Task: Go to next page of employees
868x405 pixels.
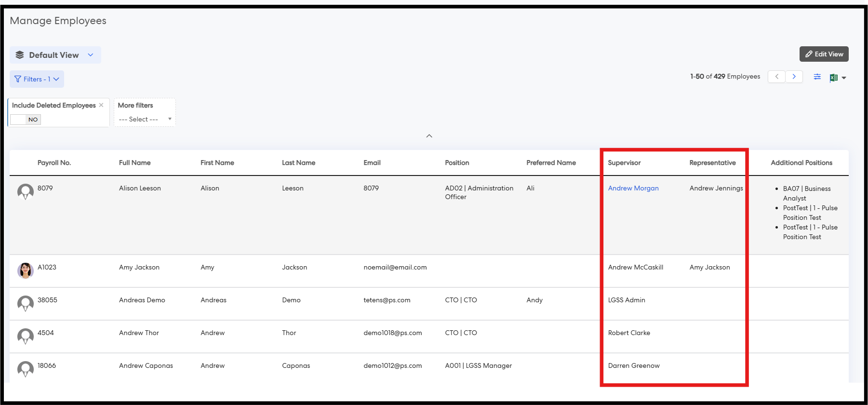Action: coord(794,77)
